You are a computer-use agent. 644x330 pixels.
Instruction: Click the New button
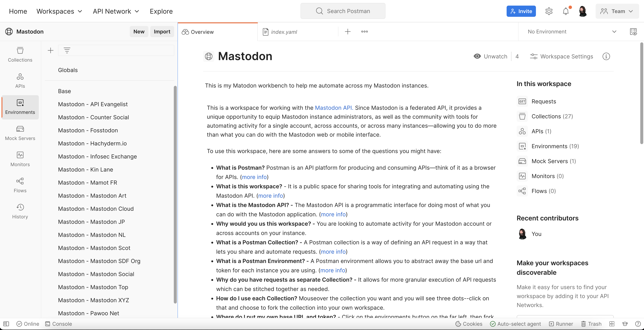139,32
